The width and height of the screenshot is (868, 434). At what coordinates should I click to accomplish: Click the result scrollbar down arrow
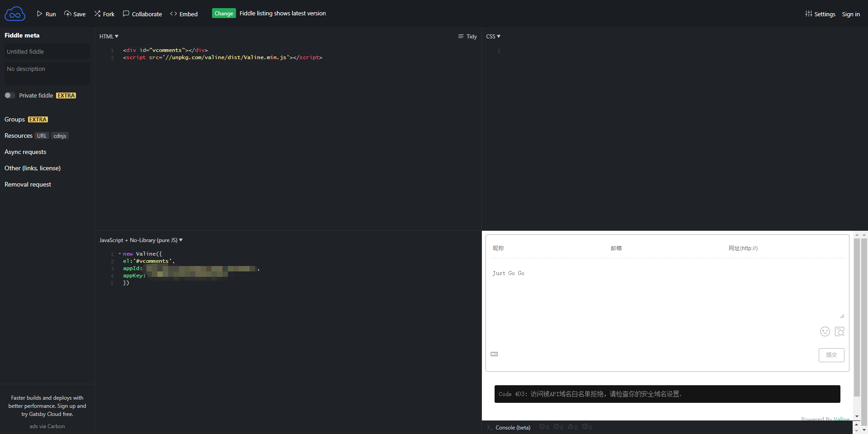coord(857,416)
